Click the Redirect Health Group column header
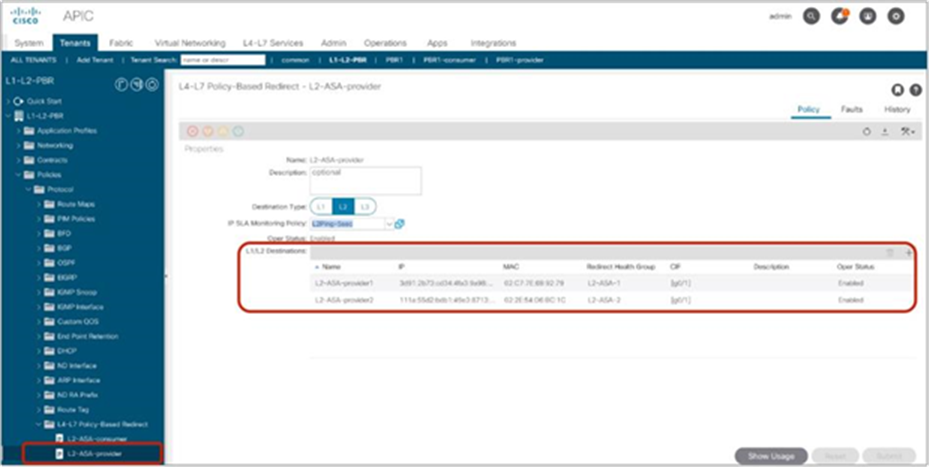 pyautogui.click(x=621, y=267)
